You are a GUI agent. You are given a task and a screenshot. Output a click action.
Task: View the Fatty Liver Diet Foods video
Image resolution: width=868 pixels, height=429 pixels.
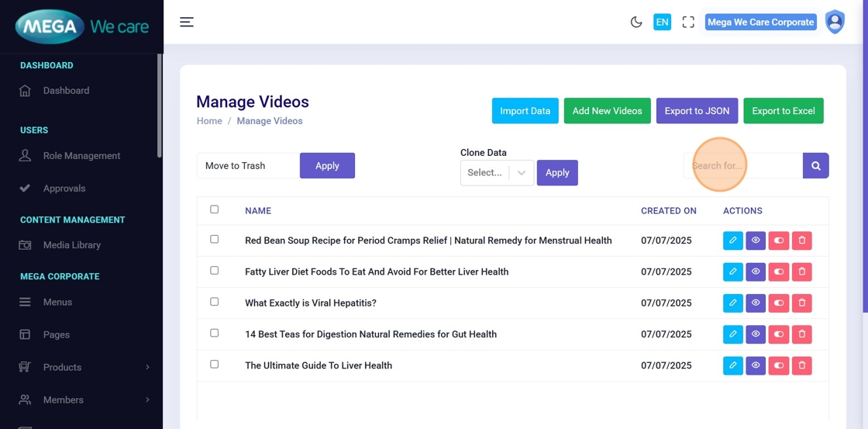click(x=756, y=272)
